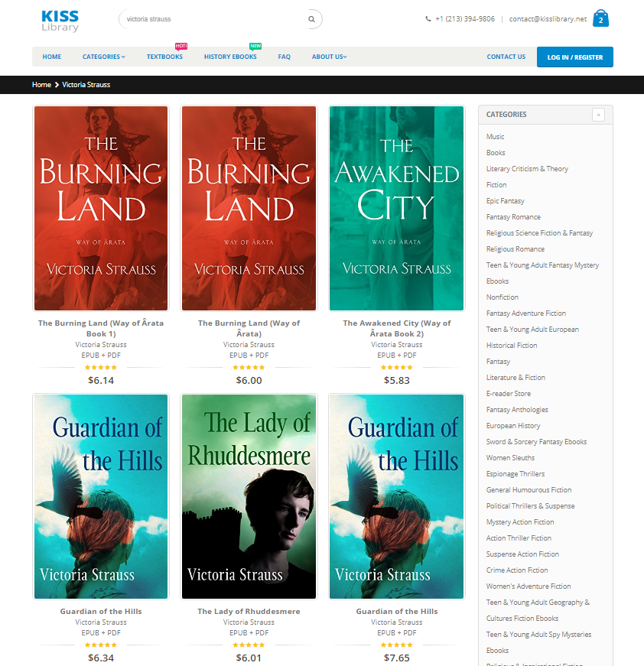Select Women's Adventure Fiction category
The height and width of the screenshot is (666, 644).
[x=529, y=586]
